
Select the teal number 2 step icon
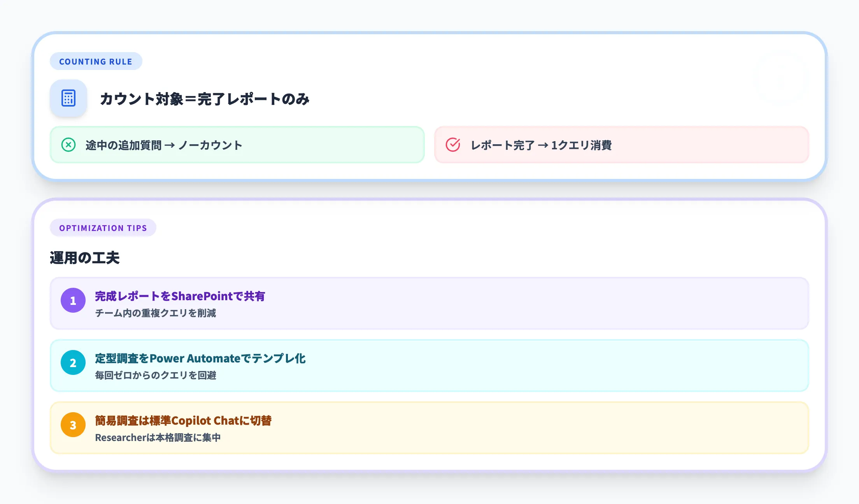click(73, 362)
